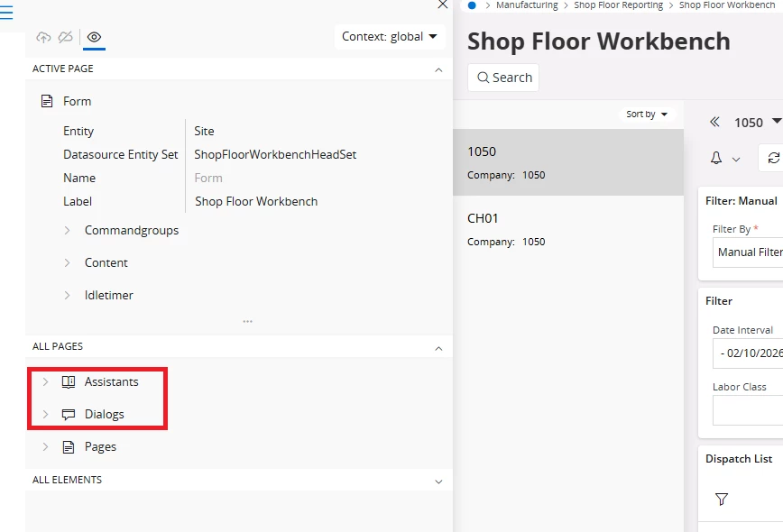The height and width of the screenshot is (532, 783).
Task: Toggle the eye preview mode icon
Action: 94,37
